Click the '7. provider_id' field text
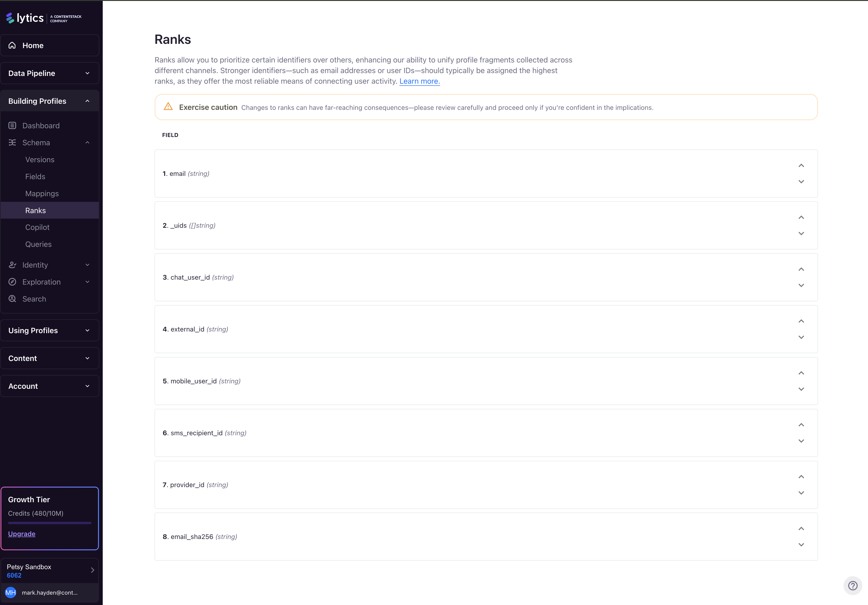868x605 pixels. coord(183,485)
